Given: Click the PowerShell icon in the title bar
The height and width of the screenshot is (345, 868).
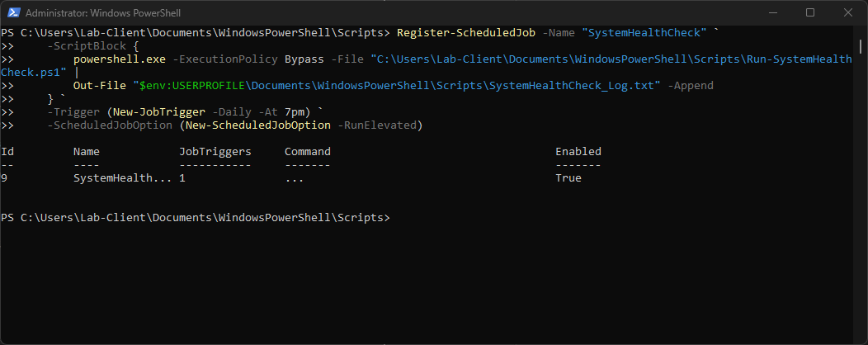Looking at the screenshot, I should pos(12,12).
